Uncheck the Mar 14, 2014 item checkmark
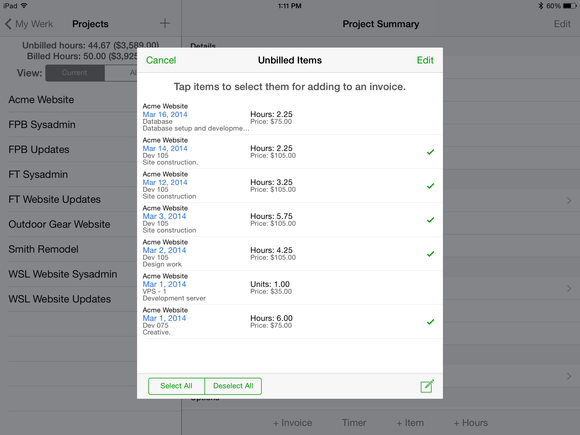The image size is (580, 435). click(x=430, y=152)
